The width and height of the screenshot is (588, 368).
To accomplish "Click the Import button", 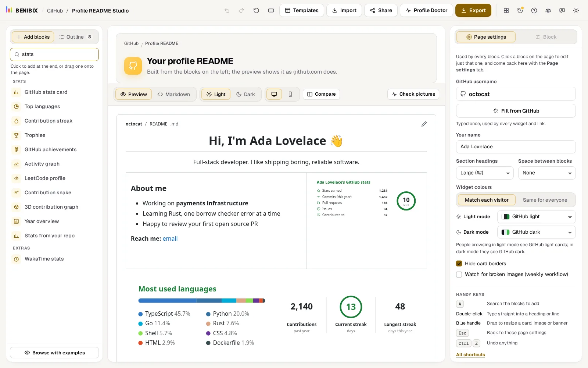I will click(x=344, y=10).
